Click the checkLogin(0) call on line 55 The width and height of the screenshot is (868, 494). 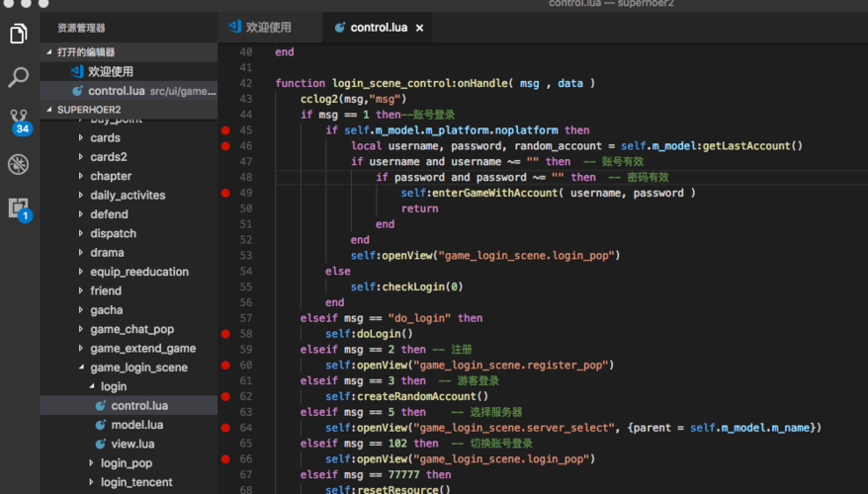[x=422, y=288]
